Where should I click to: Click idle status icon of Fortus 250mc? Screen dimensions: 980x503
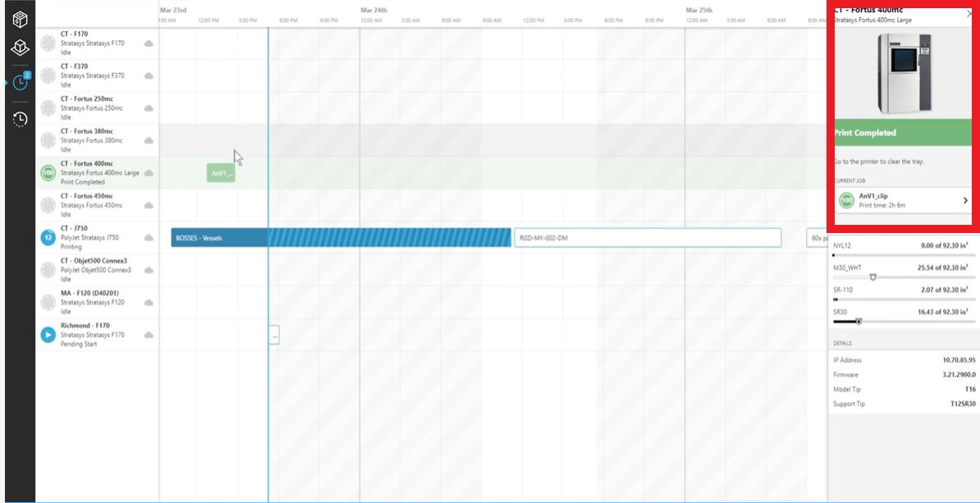[48, 108]
